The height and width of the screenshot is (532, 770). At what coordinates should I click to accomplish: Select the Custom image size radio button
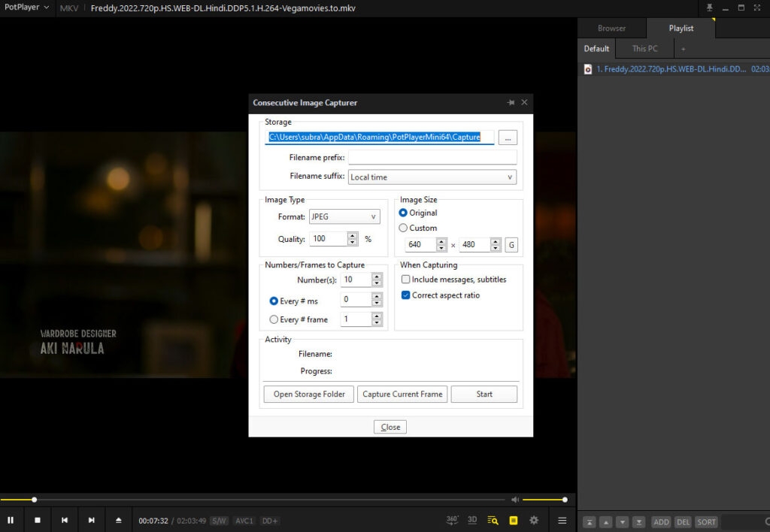403,228
